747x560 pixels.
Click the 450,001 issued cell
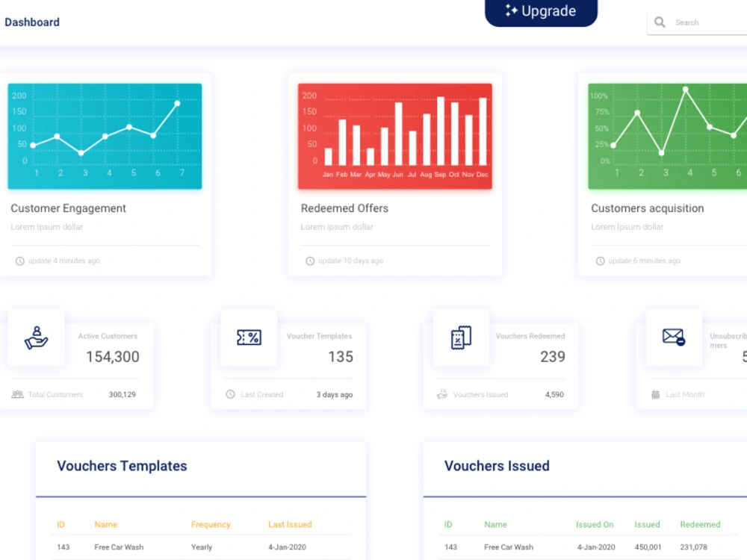pos(648,547)
